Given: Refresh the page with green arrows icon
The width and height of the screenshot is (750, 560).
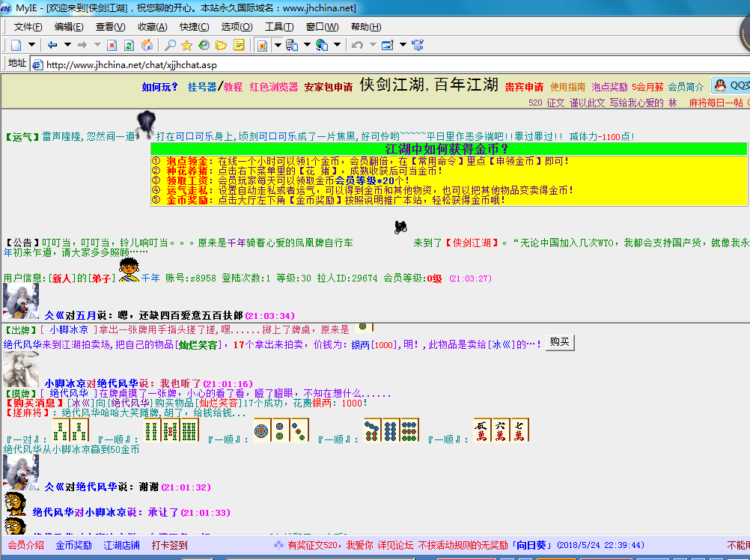Looking at the screenshot, I should click(x=129, y=45).
